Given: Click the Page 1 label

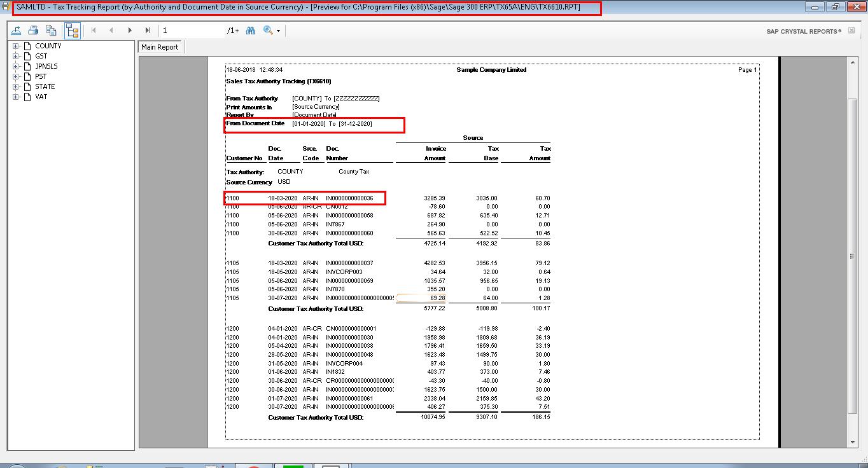Looking at the screenshot, I should pyautogui.click(x=748, y=70).
